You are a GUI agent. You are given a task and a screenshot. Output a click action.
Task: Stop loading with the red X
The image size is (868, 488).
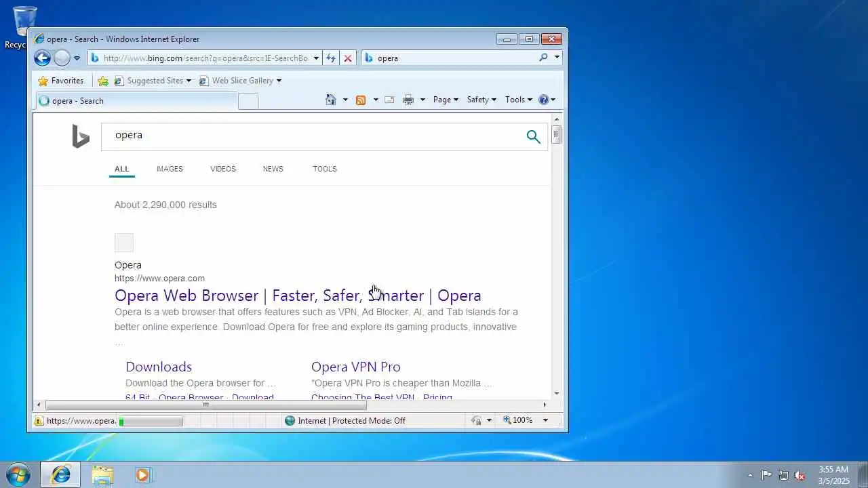pyautogui.click(x=348, y=58)
